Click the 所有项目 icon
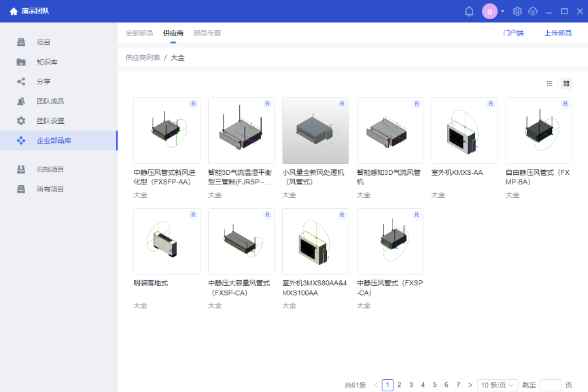The image size is (588, 392). (21, 189)
